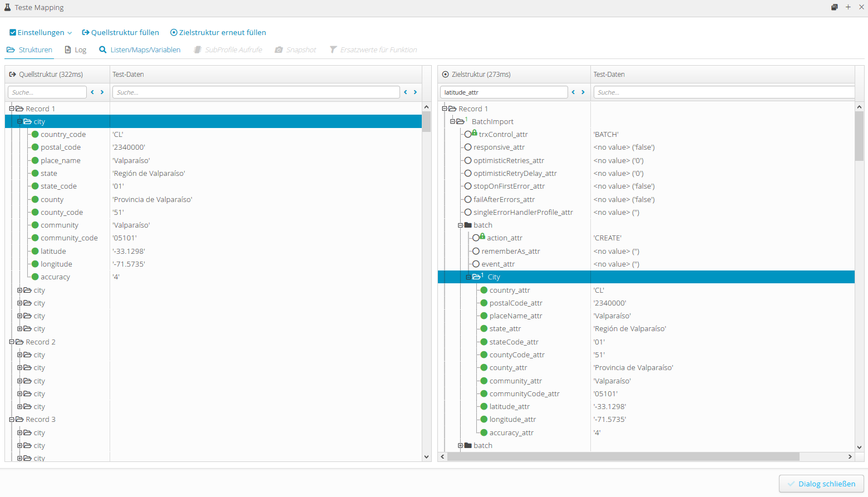868x497 pixels.
Task: Collapse the BatchImport node
Action: (453, 121)
